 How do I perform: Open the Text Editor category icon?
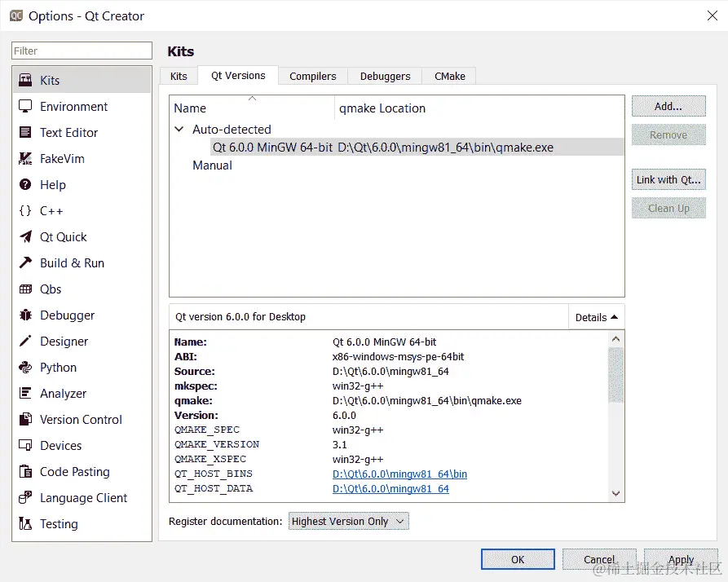tap(25, 132)
